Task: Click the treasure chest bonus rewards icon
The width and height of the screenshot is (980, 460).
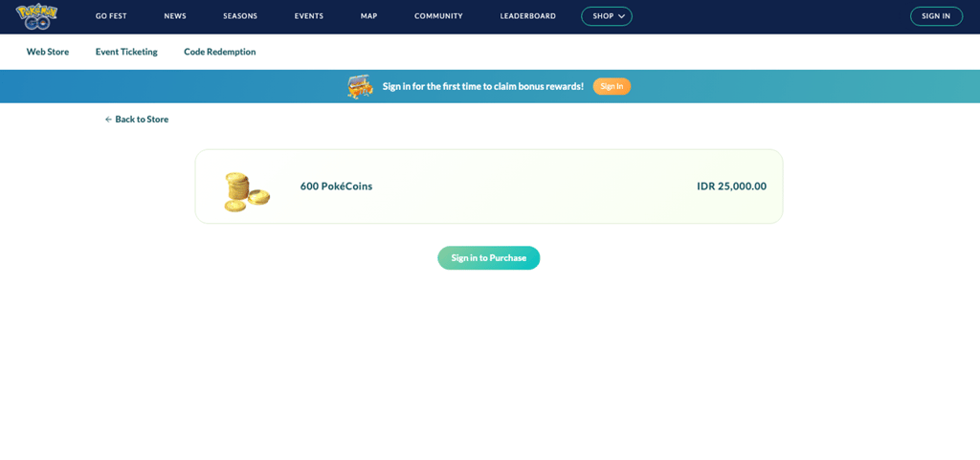Action: tap(361, 87)
